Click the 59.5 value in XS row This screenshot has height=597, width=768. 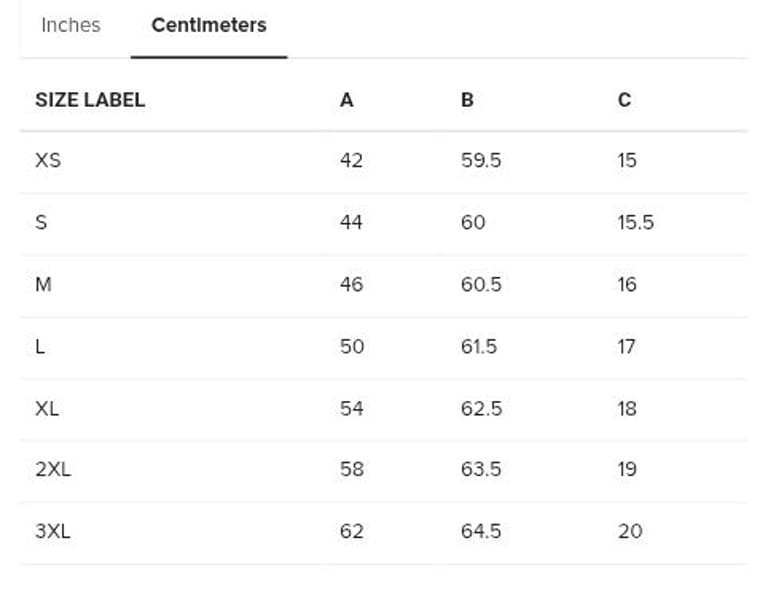click(481, 160)
